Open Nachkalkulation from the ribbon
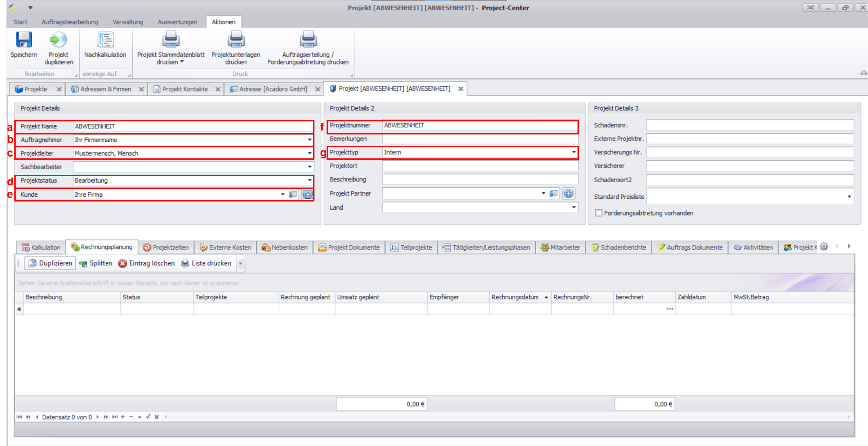Screen dimensions: 868x446 [x=105, y=40]
